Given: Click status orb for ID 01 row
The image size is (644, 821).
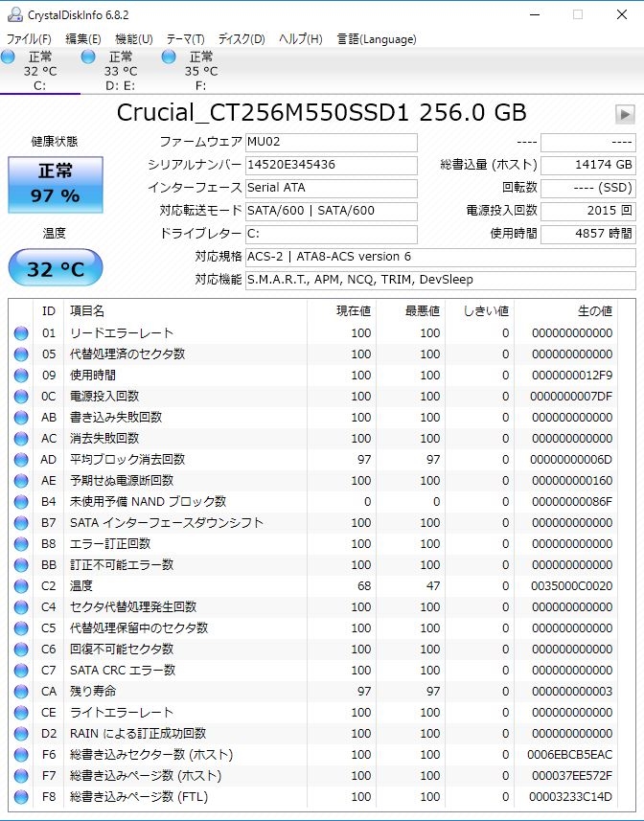Looking at the screenshot, I should (21, 333).
